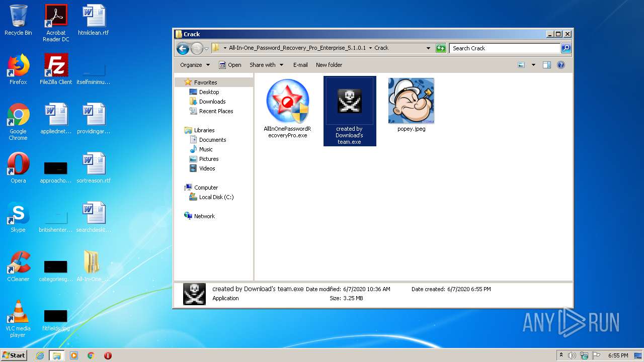Viewport: 644px width, 362px height.
Task: Click the 6:55 PM taskbar clock
Action: [618, 355]
